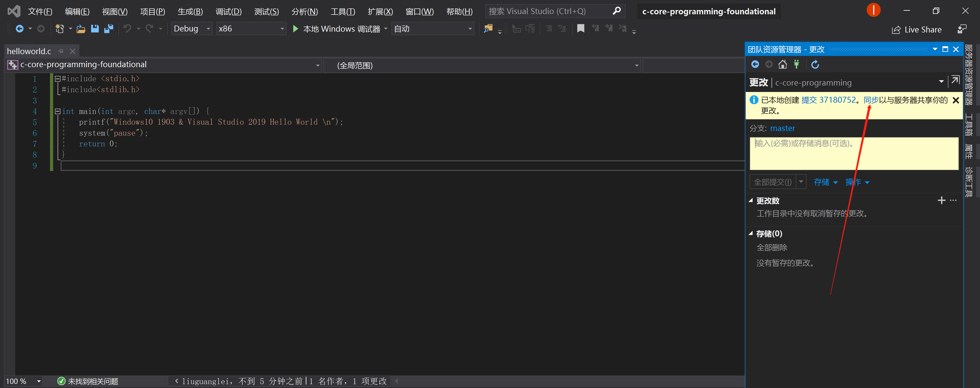Click the bookmark toggle toolbar icon
980x388 pixels.
click(x=581, y=29)
